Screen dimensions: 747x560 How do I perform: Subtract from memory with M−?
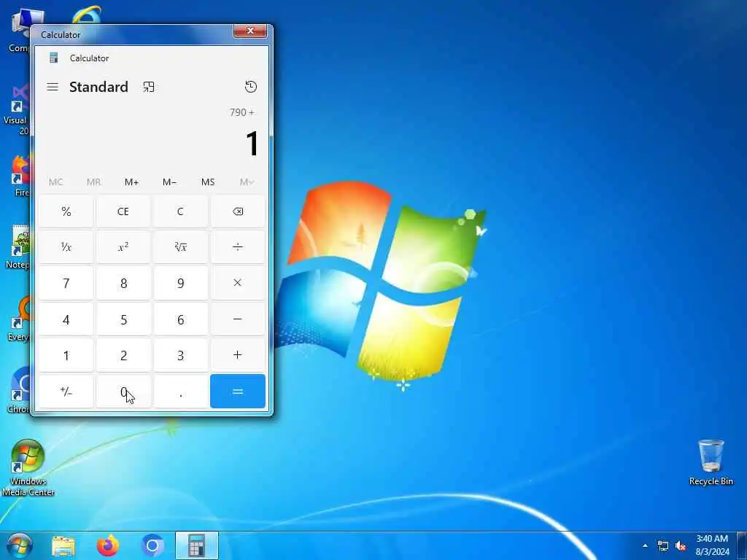(x=169, y=182)
